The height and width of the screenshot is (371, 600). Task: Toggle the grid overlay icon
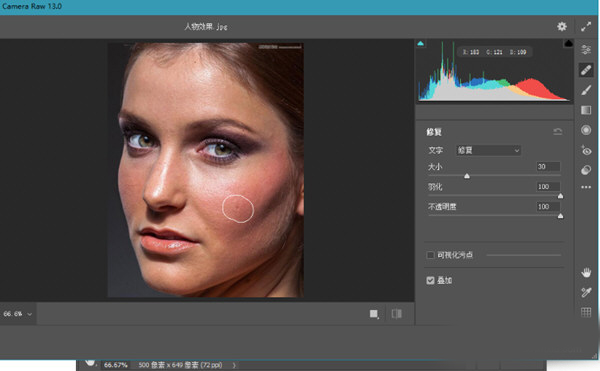586,312
